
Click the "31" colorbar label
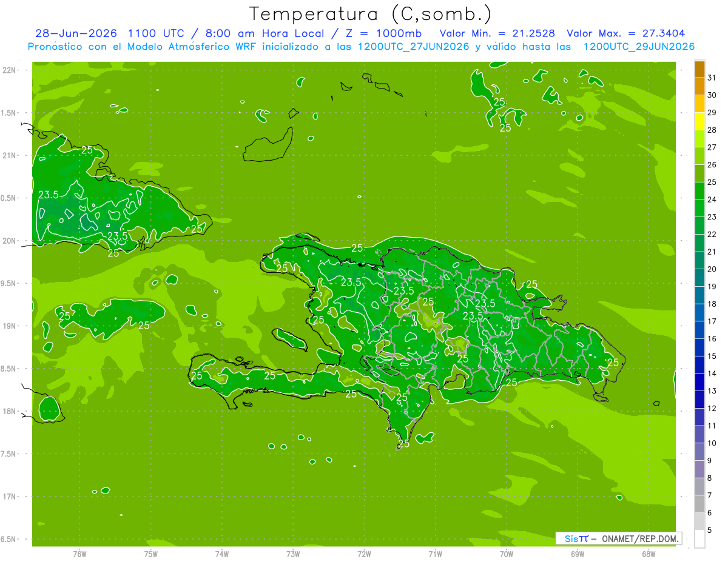[712, 78]
